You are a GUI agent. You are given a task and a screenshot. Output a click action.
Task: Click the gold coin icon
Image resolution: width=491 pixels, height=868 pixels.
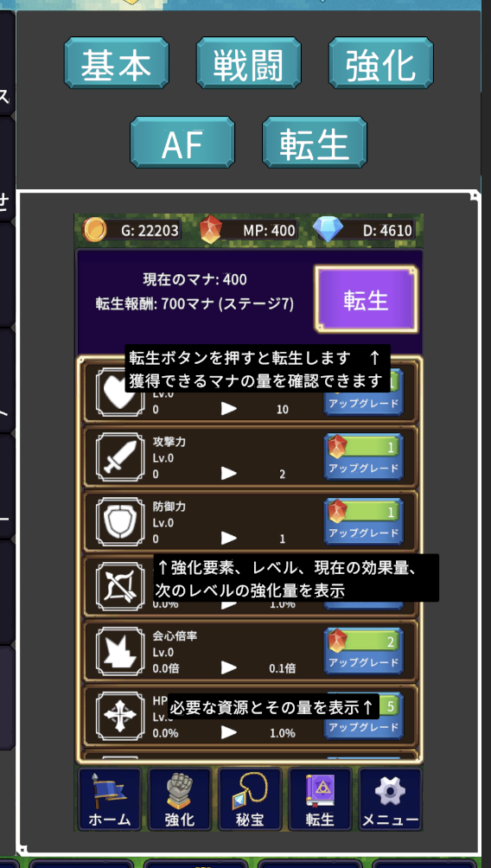click(94, 230)
